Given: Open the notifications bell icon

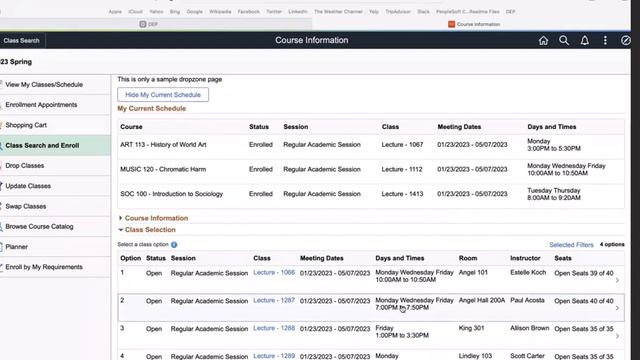Looking at the screenshot, I should point(584,40).
